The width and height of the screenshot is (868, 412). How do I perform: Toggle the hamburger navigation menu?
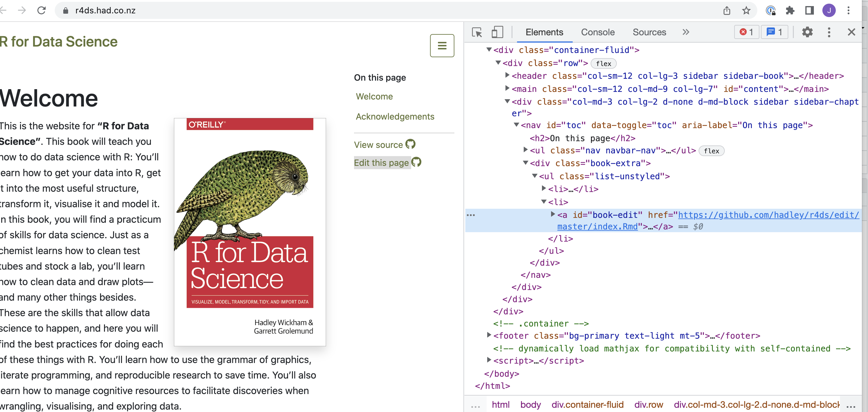[x=442, y=46]
